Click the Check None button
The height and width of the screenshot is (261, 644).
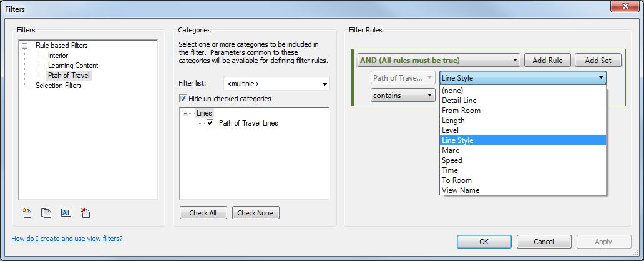pos(255,213)
